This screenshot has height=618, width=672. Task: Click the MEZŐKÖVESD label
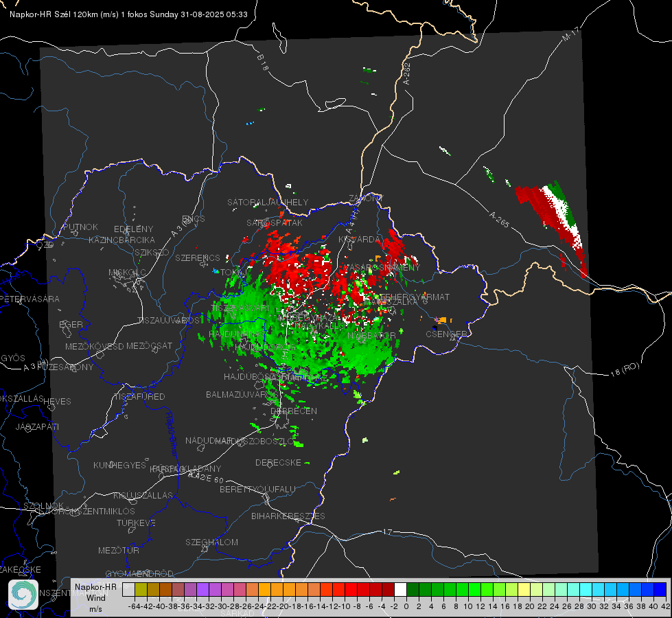click(95, 346)
